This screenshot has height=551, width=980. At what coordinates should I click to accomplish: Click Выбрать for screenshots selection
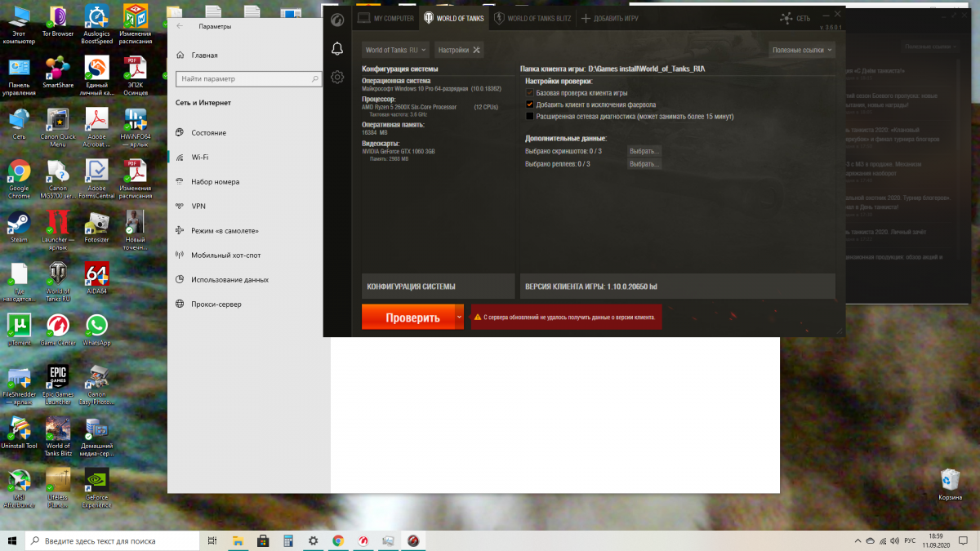[644, 151]
